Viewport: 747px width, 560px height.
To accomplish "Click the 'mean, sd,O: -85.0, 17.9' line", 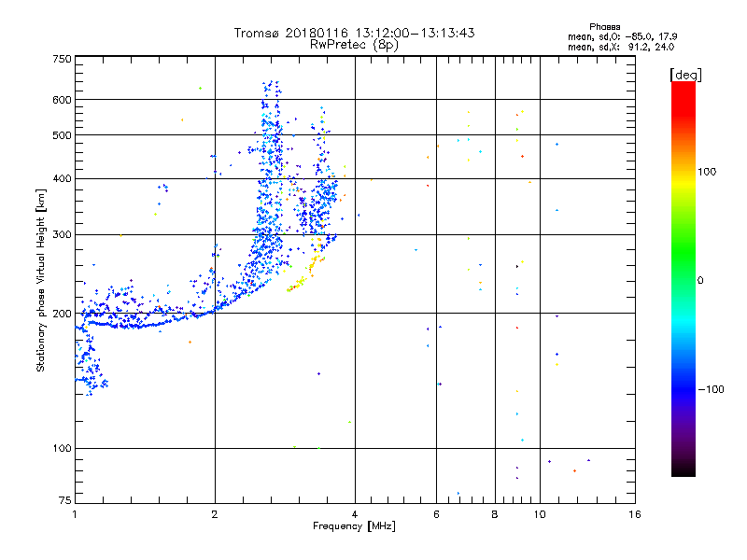I will tap(622, 36).
